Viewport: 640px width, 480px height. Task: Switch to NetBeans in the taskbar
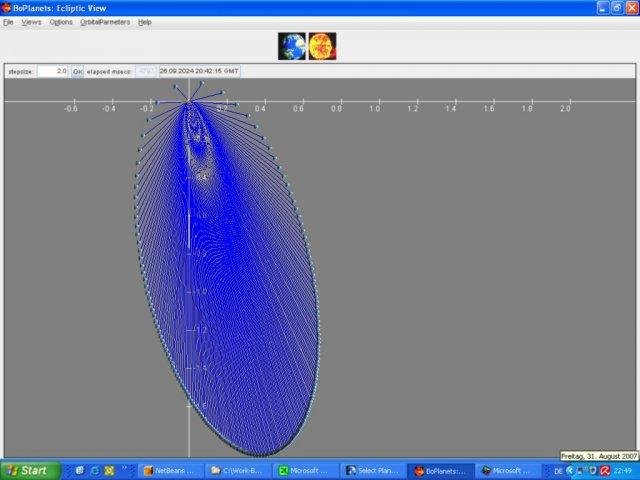click(172, 470)
